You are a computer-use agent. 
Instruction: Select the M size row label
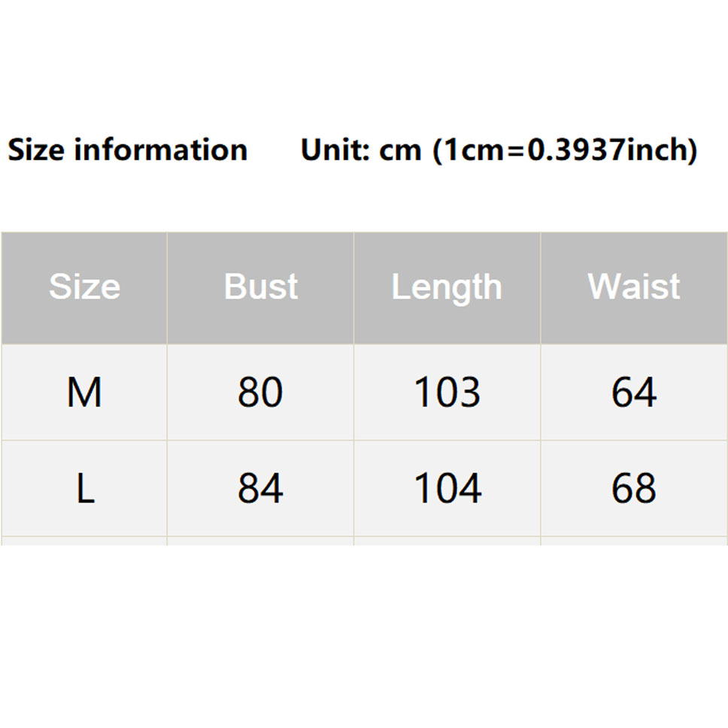(x=84, y=393)
